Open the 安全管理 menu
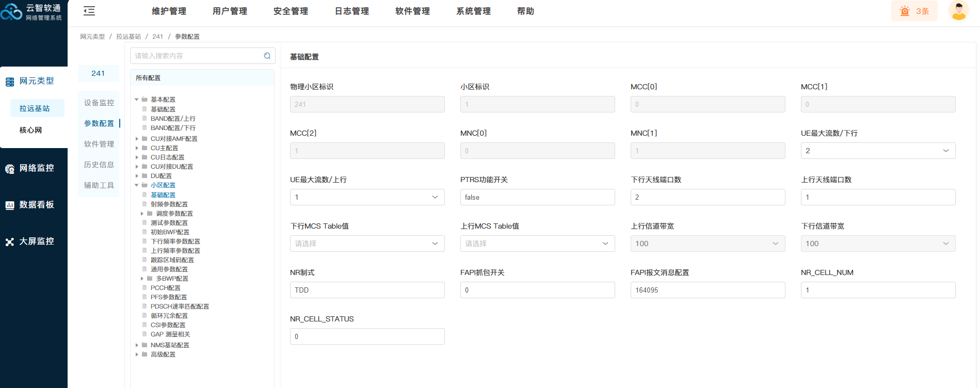 pos(291,11)
